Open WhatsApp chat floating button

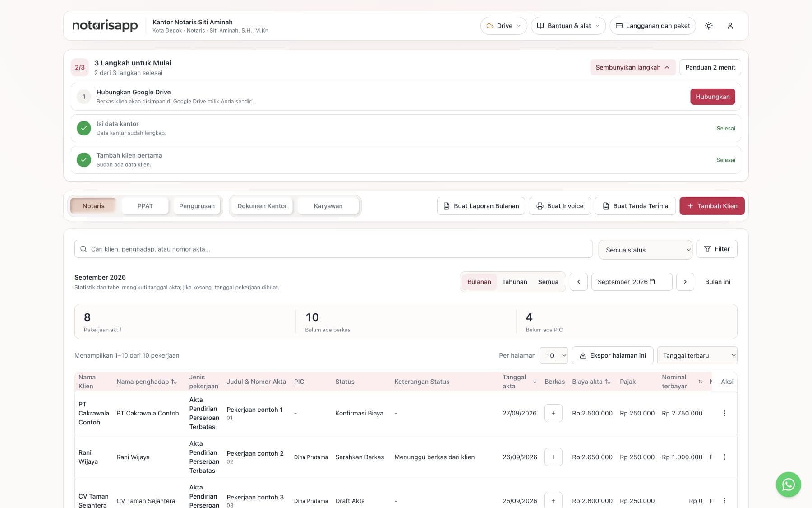click(788, 485)
